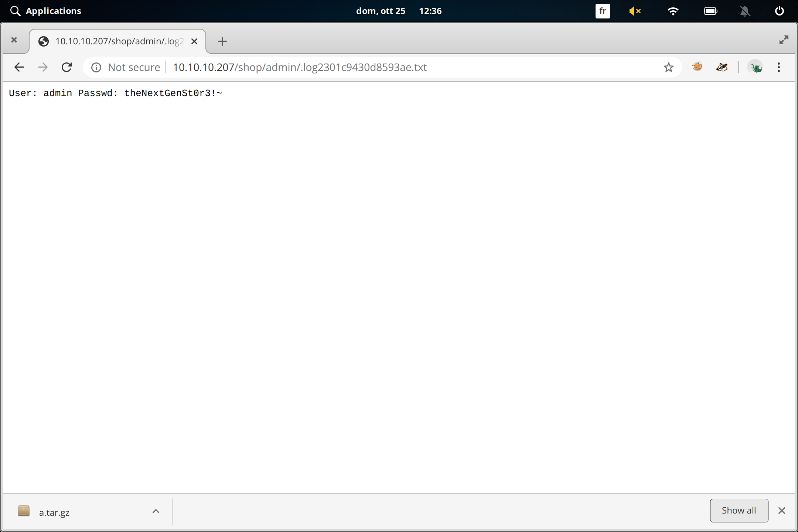Toggle fullscreen with the expand arrows icon

point(784,40)
